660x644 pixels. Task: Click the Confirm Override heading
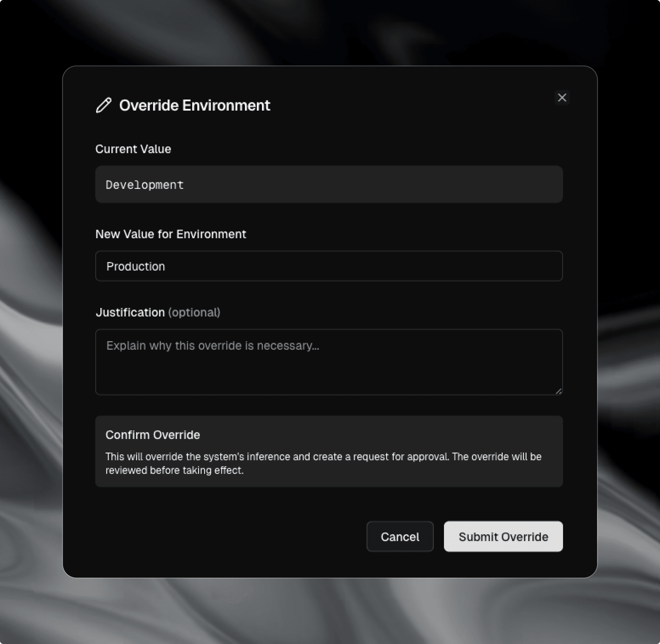[x=153, y=435]
